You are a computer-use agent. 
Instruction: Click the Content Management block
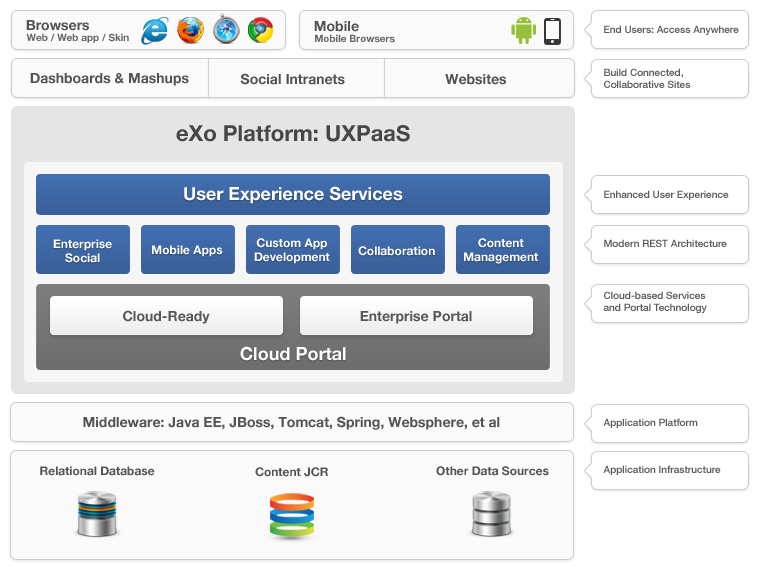click(503, 250)
